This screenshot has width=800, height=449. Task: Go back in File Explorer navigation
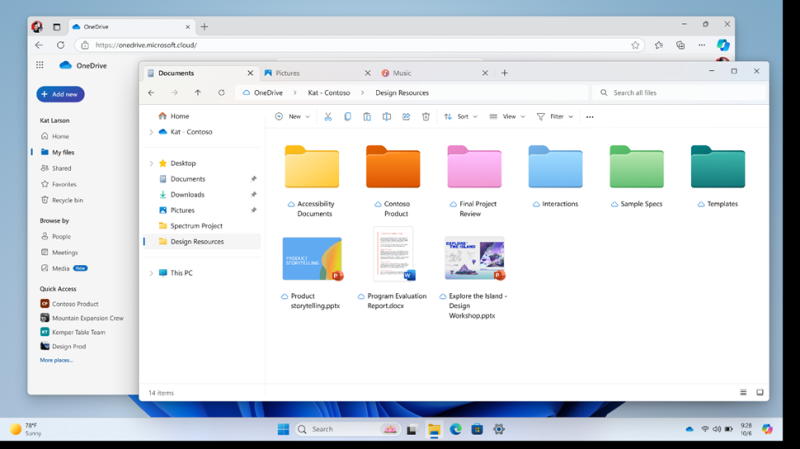(x=151, y=93)
